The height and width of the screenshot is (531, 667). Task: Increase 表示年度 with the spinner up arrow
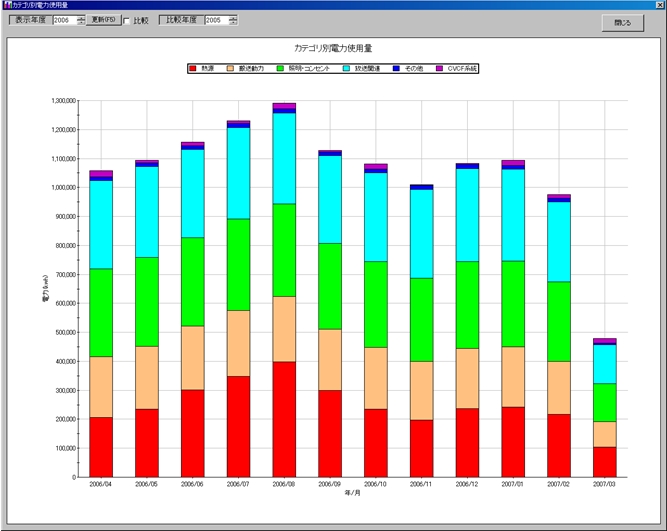(81, 18)
